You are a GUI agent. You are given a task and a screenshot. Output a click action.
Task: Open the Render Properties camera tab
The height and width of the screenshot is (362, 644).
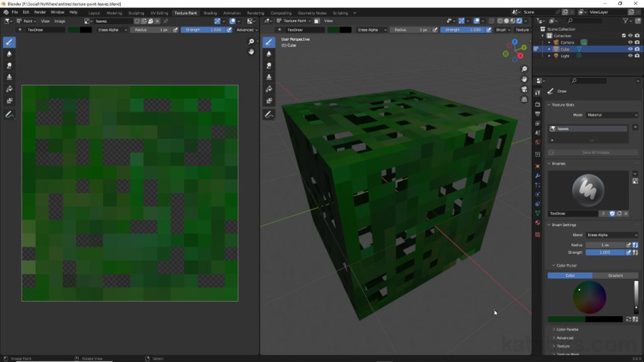click(538, 104)
